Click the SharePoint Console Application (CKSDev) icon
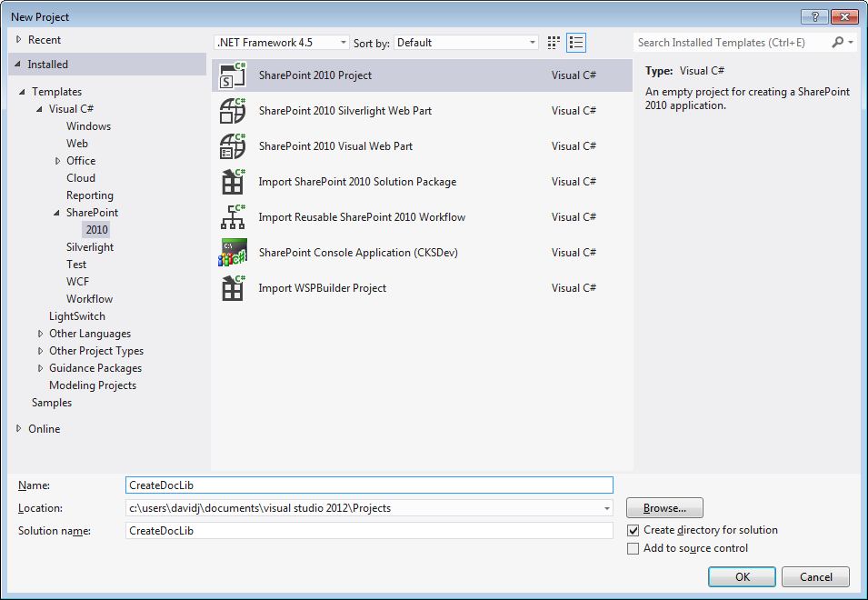This screenshot has height=600, width=868. (233, 253)
